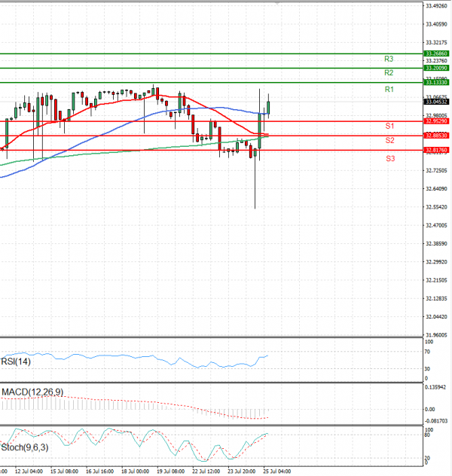Click the 33.40590 price axis value
Image resolution: width=452 pixels, height=476 pixels.
[x=436, y=24]
